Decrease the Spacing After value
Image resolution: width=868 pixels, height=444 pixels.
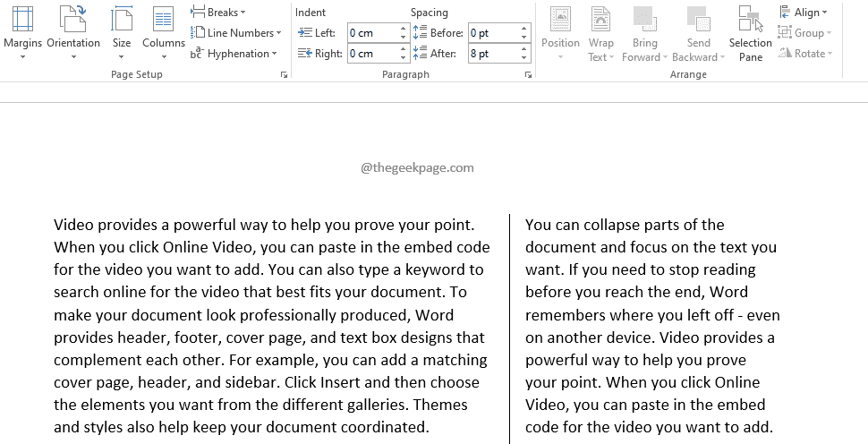tap(524, 58)
